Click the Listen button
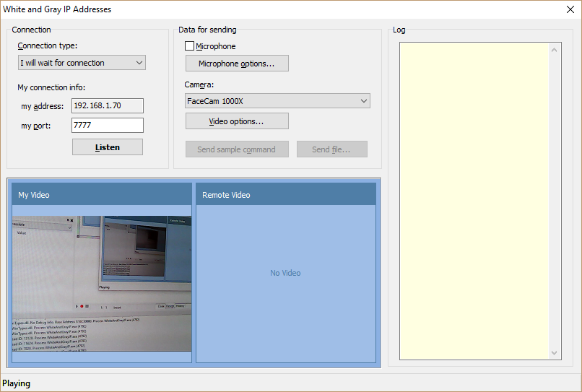 pyautogui.click(x=108, y=147)
